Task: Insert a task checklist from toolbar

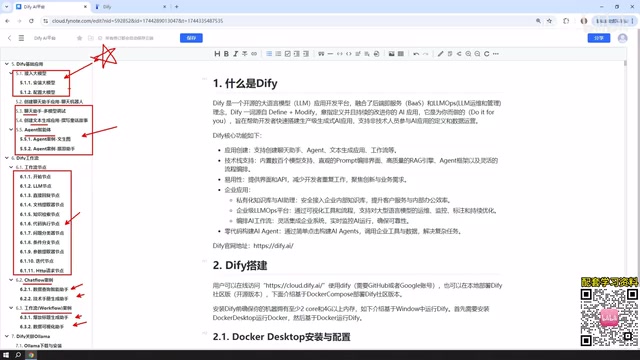Action: (287, 54)
